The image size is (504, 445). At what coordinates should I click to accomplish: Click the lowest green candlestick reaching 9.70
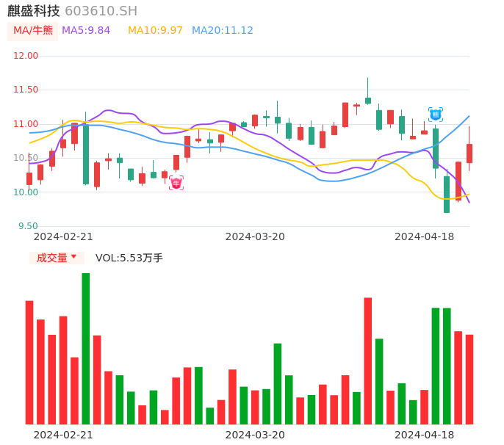pos(447,194)
